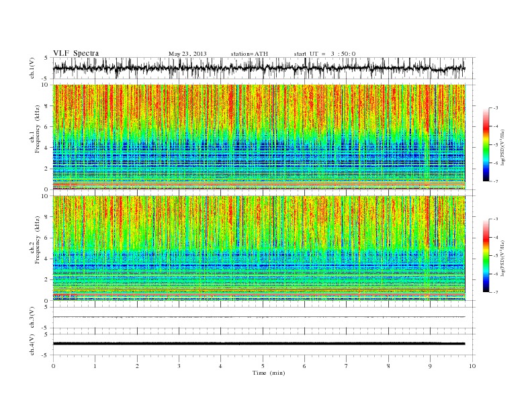Click the "6" kHz tick of ch.1 spectrogram

coord(46,127)
